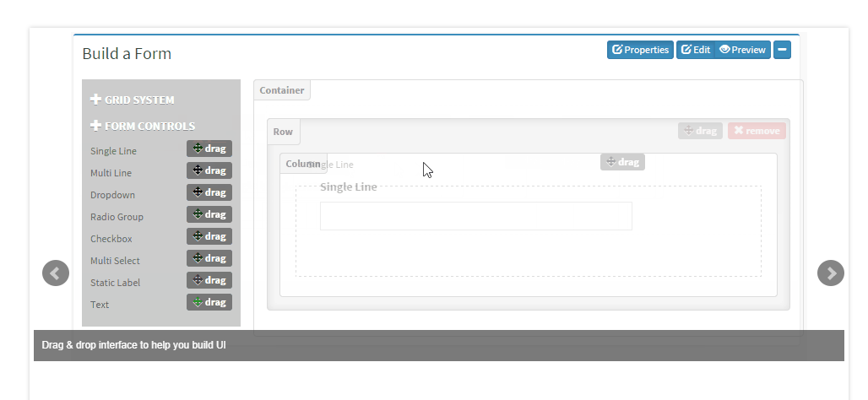Go to the previous slide
This screenshot has width=868, height=400.
[56, 273]
